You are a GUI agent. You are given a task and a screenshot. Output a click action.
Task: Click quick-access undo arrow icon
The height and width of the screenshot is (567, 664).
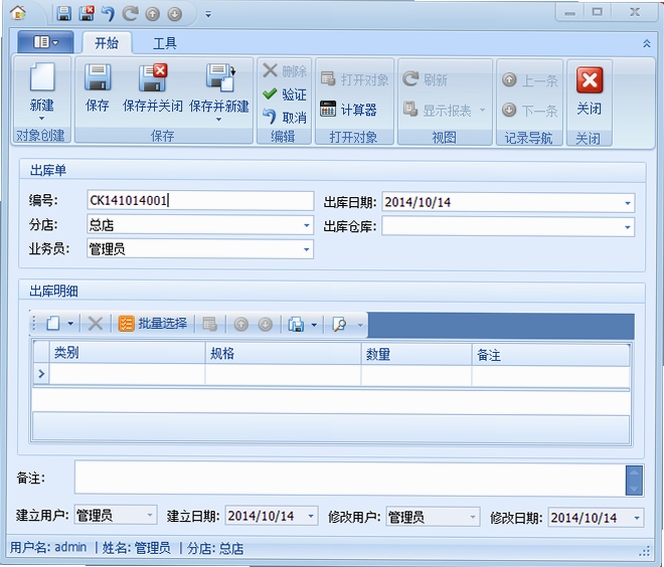(x=109, y=14)
